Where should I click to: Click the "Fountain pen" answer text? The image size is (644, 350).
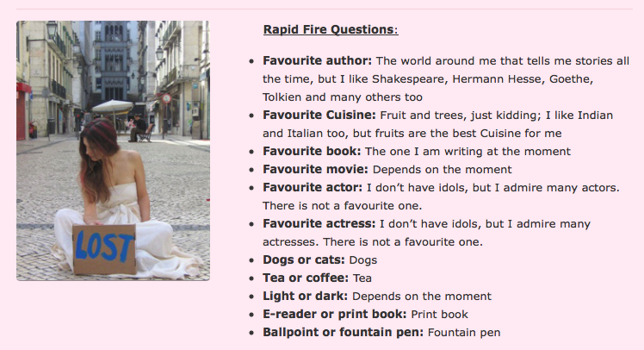(x=464, y=332)
